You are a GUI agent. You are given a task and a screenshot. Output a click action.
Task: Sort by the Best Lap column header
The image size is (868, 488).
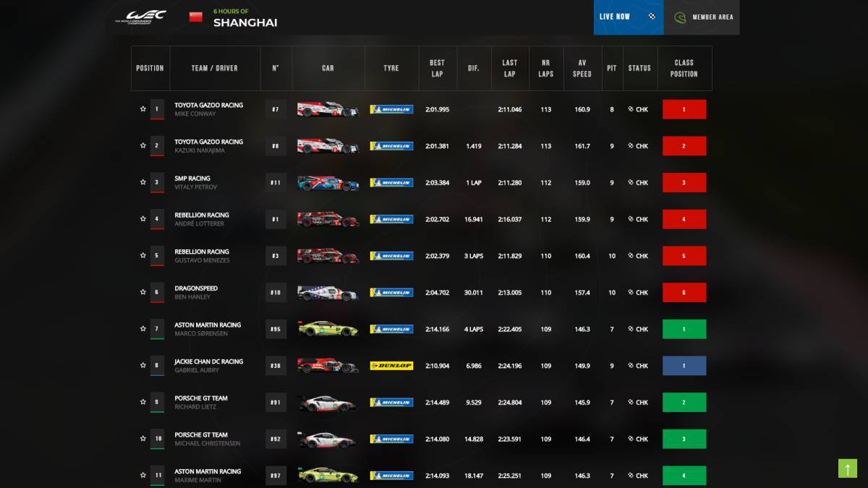pyautogui.click(x=437, y=68)
